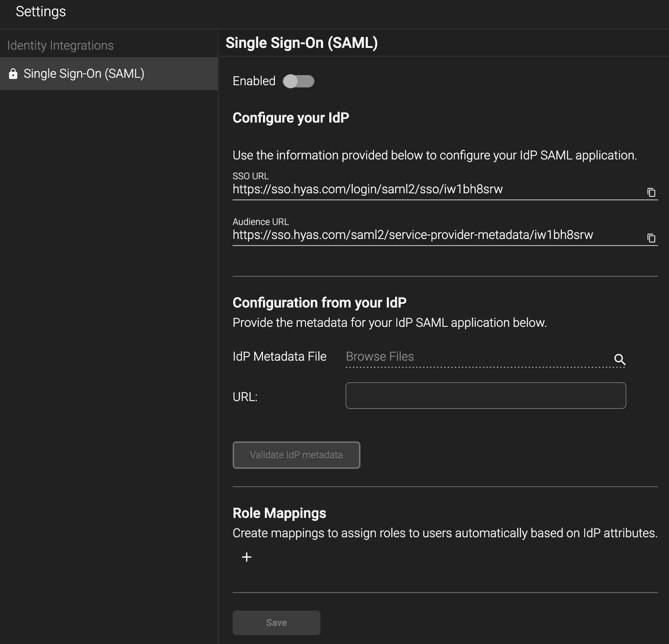Click the SSO URL text value
This screenshot has width=669, height=644.
(x=367, y=189)
